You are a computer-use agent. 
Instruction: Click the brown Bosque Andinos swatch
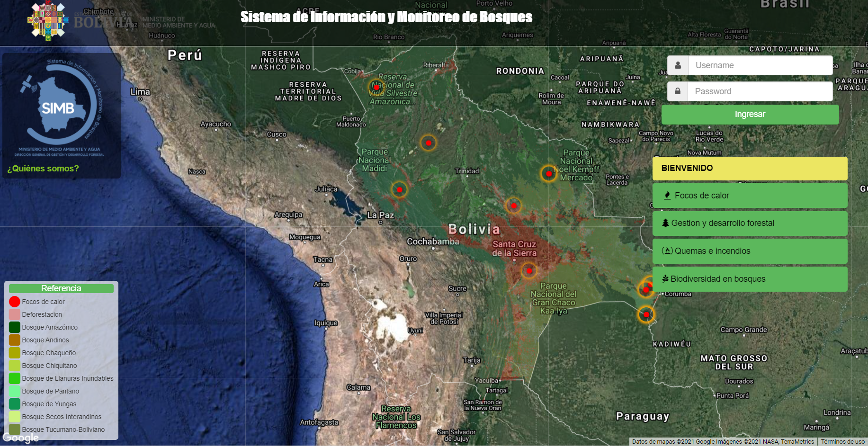[15, 340]
